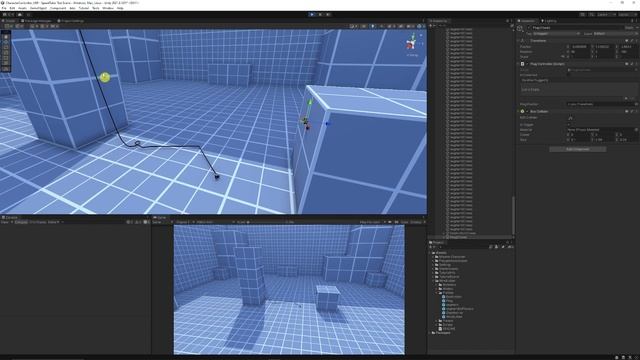Open the Edit menu
Viewport: 640px width, 360px height.
click(x=12, y=8)
